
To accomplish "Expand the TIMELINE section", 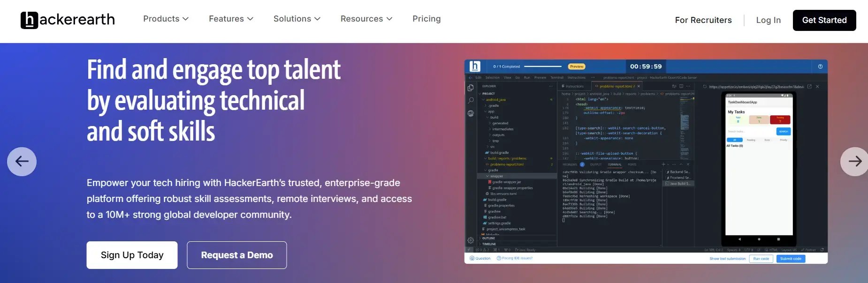I will [x=488, y=244].
